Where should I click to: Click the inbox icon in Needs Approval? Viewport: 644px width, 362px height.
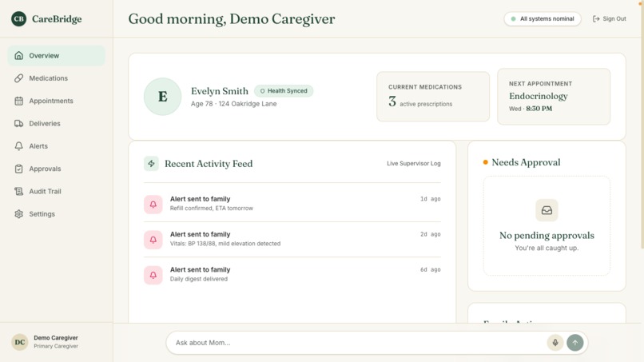(547, 210)
